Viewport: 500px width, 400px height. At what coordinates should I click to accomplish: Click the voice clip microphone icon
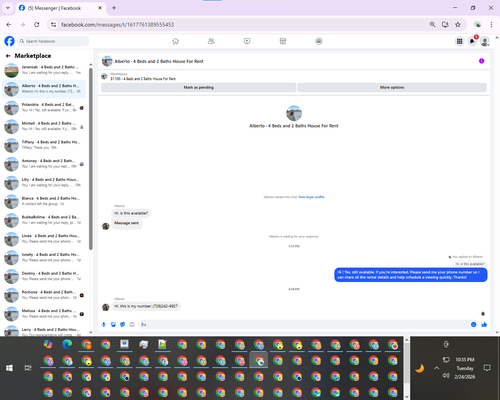tap(104, 324)
